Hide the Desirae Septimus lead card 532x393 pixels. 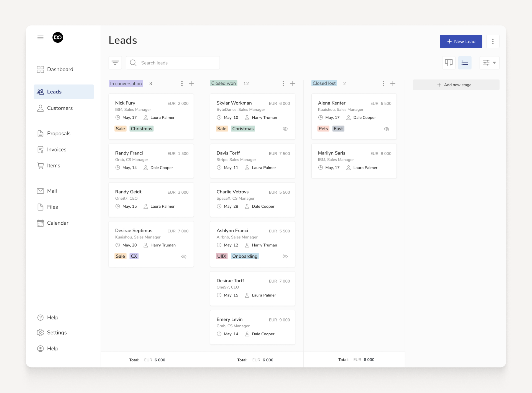coord(184,256)
